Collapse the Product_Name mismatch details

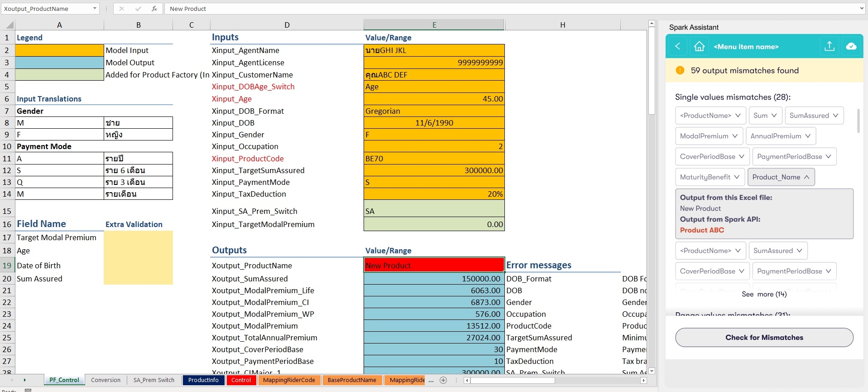point(781,177)
